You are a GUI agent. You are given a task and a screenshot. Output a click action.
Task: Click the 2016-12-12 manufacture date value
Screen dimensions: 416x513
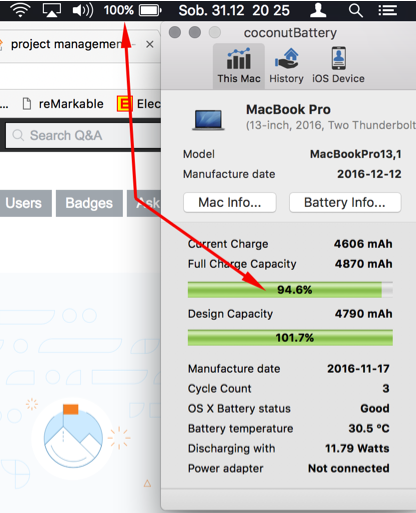[x=369, y=174]
